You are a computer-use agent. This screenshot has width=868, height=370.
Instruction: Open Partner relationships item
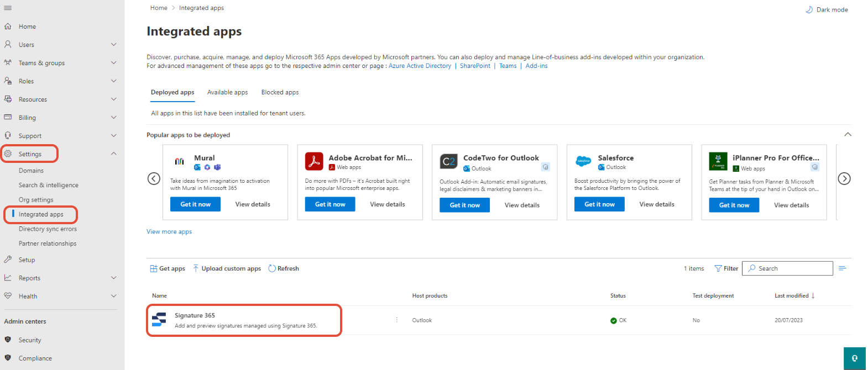click(48, 243)
